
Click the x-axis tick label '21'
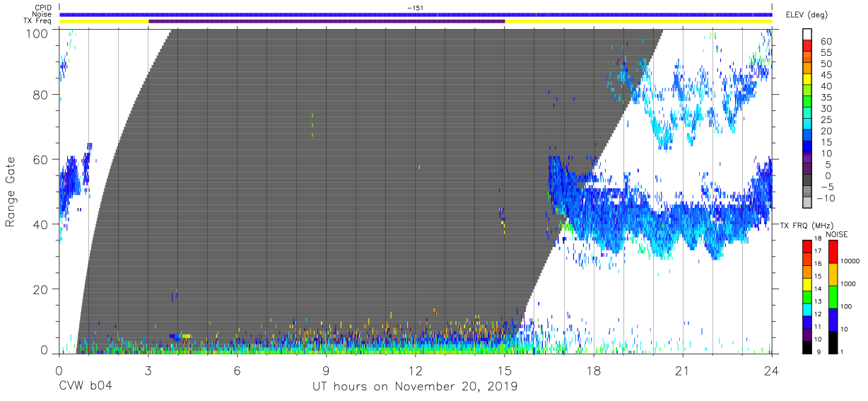(x=683, y=370)
